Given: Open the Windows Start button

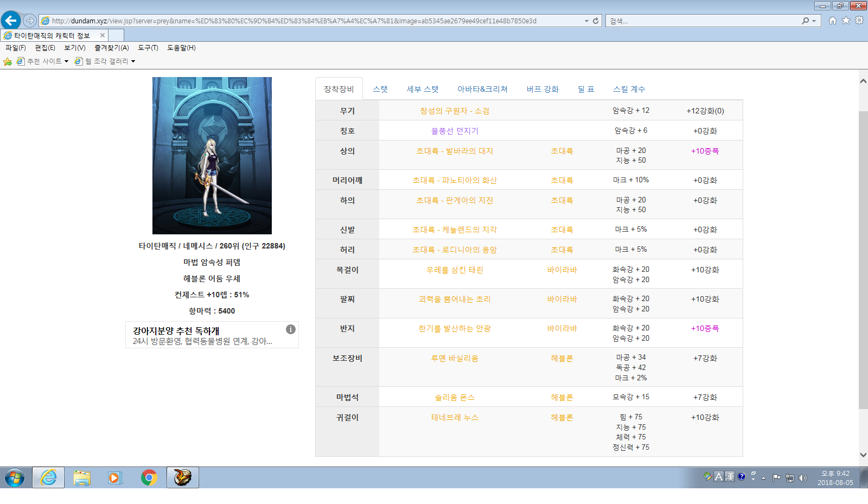Looking at the screenshot, I should tap(15, 477).
